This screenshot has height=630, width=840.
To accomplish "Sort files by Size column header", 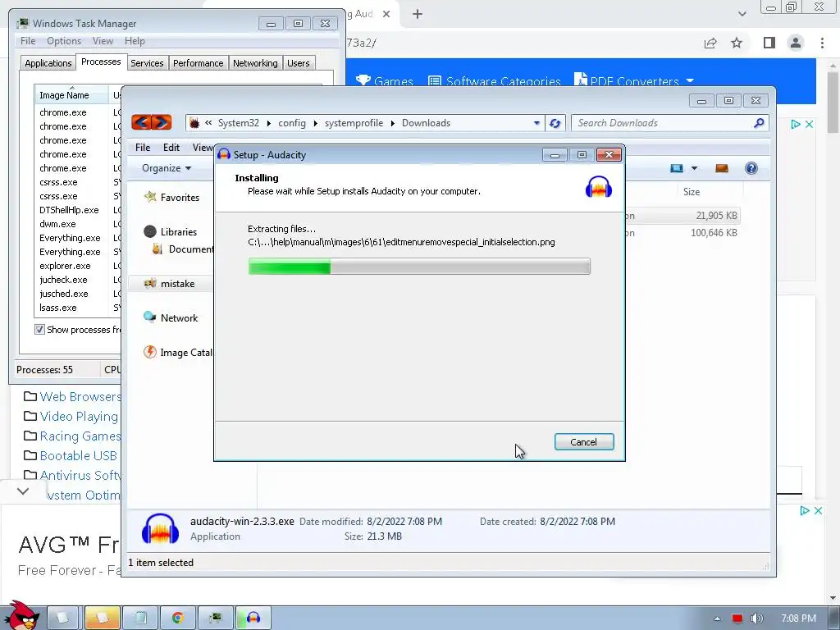I will pos(710,192).
